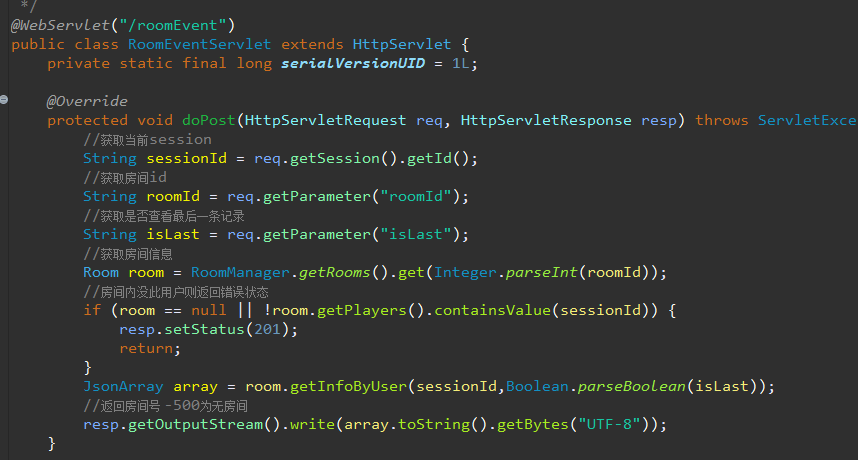Viewport: 858px width, 460px height.
Task: Click the @WebServlet annotation
Action: (x=60, y=25)
